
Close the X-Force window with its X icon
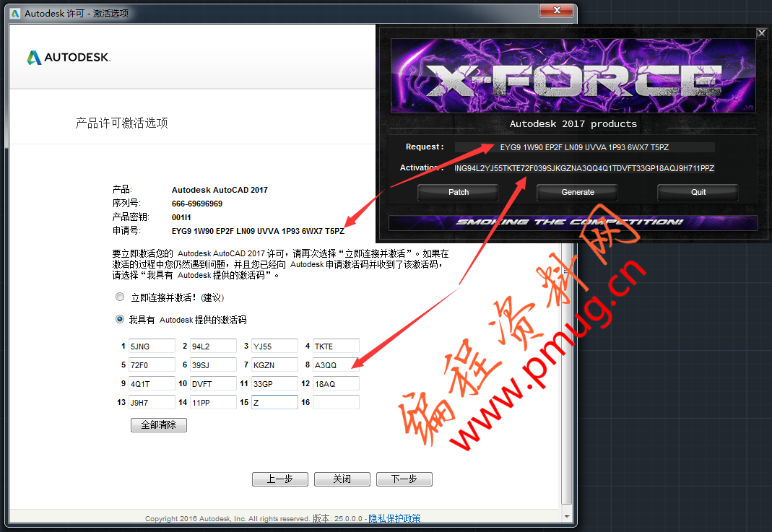761,33
